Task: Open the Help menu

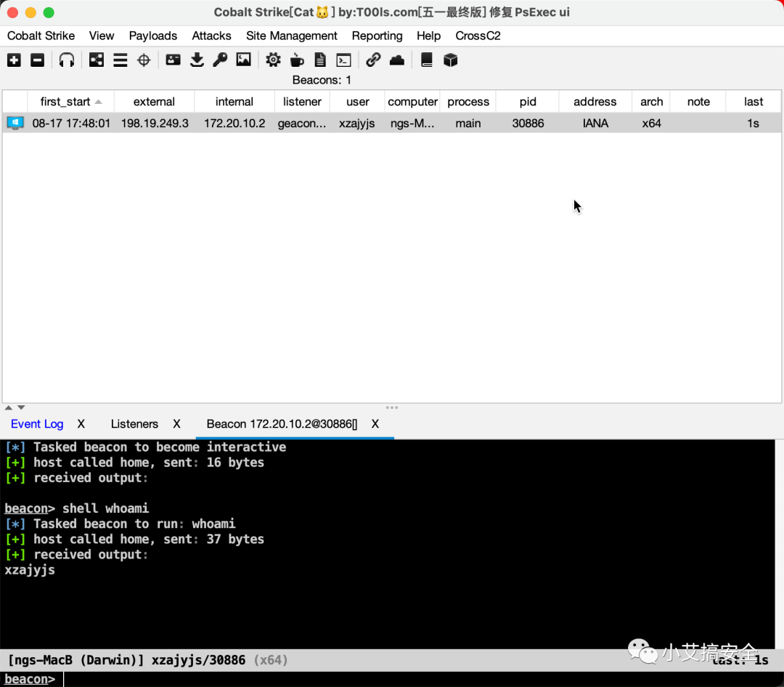Action: click(x=428, y=36)
